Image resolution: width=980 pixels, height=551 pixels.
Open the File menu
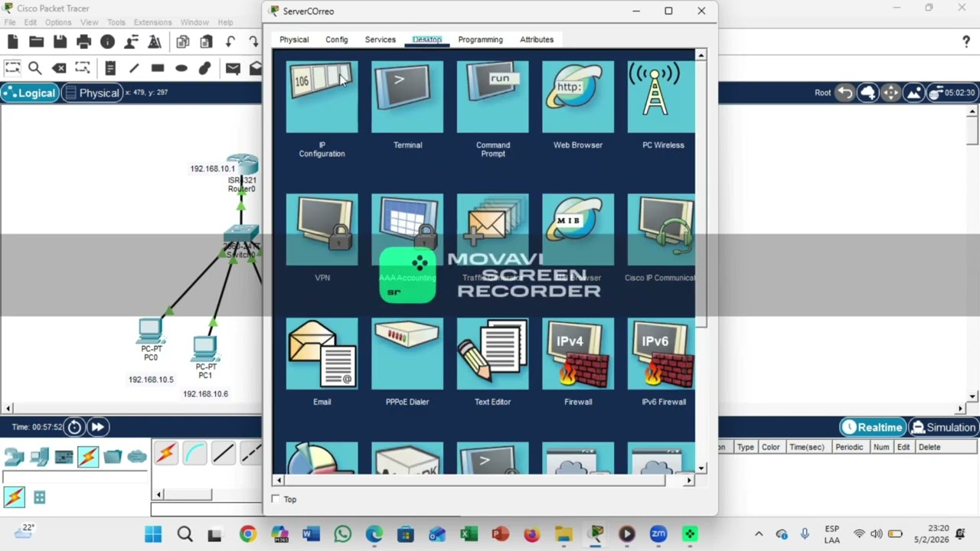tap(10, 23)
